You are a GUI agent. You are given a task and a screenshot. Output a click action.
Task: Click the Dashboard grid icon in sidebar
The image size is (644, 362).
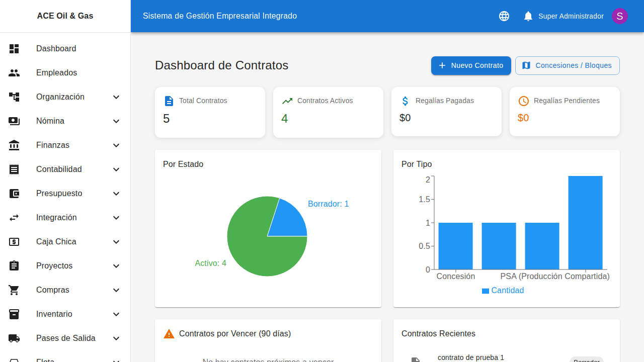[x=14, y=48]
